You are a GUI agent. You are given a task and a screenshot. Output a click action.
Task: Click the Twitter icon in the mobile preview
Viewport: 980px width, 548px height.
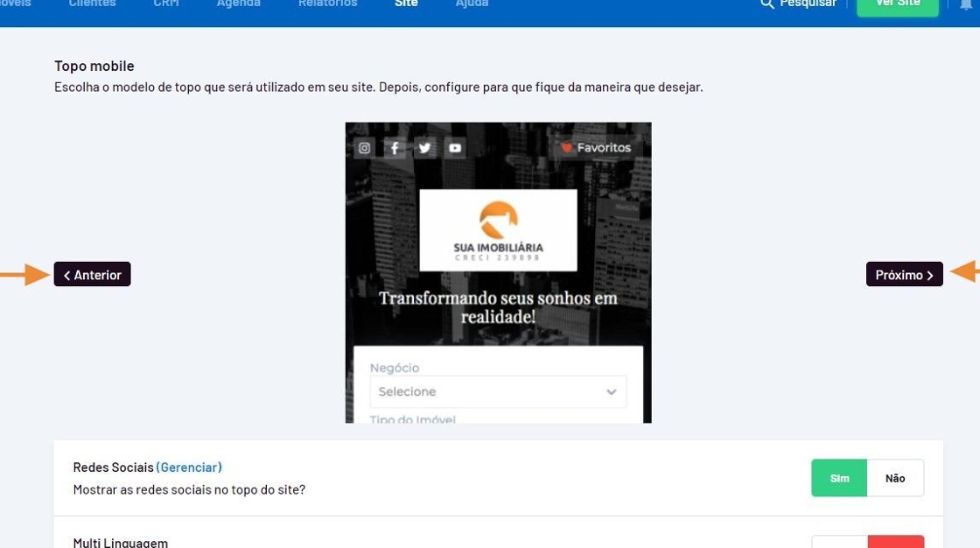424,148
